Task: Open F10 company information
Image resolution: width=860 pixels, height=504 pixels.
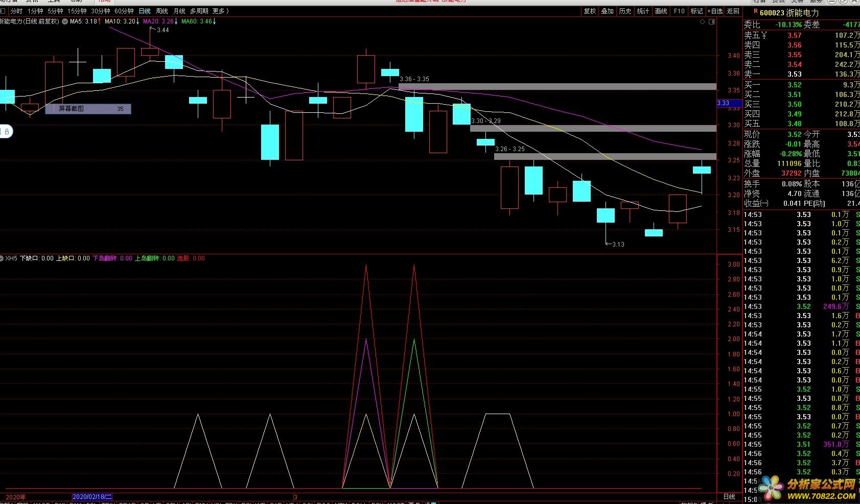Action: 679,11
